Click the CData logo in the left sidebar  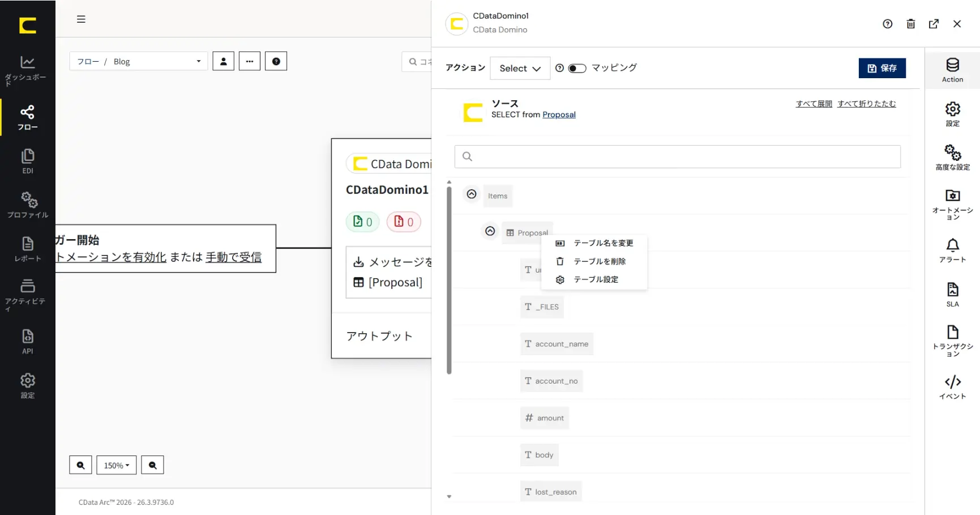coord(27,25)
